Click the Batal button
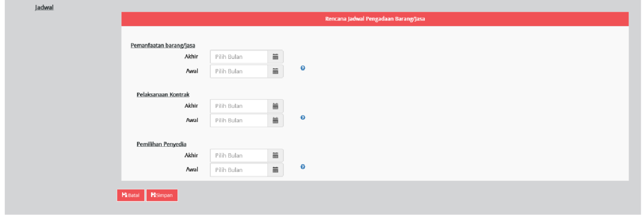 (131, 195)
